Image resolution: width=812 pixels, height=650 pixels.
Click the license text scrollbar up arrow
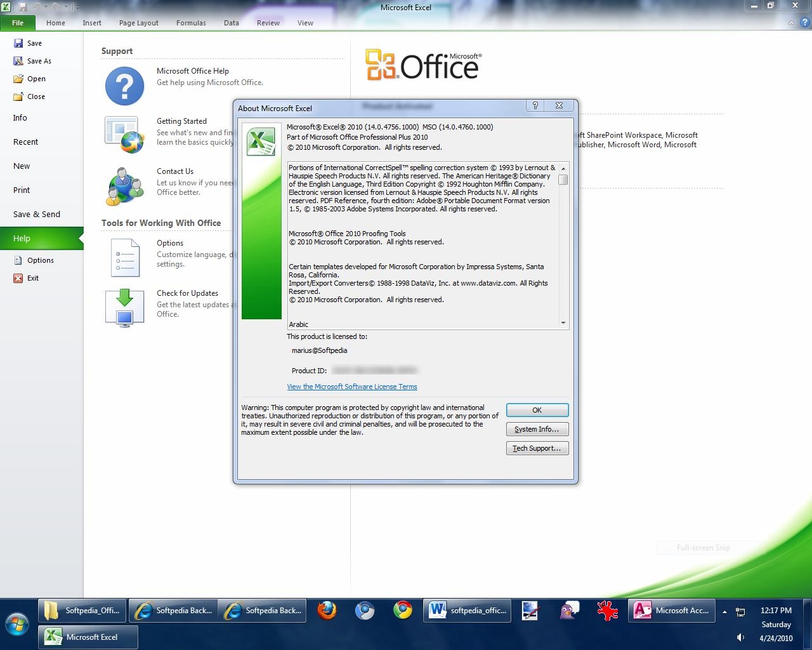tap(563, 168)
